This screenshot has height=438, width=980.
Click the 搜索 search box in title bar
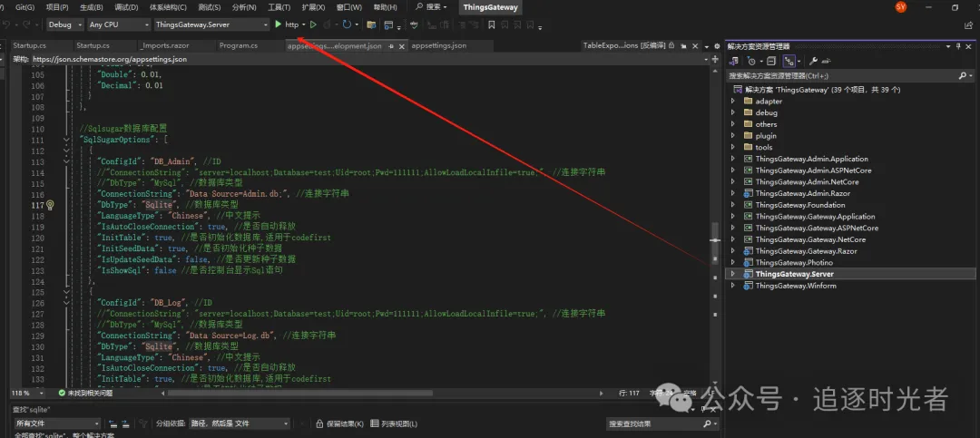tap(433, 7)
